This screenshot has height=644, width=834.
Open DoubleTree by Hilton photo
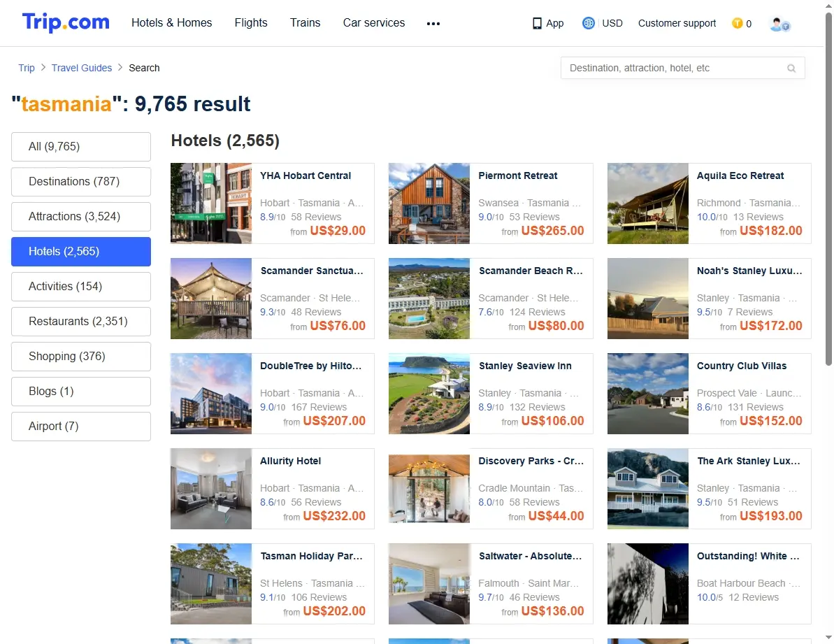click(x=211, y=394)
